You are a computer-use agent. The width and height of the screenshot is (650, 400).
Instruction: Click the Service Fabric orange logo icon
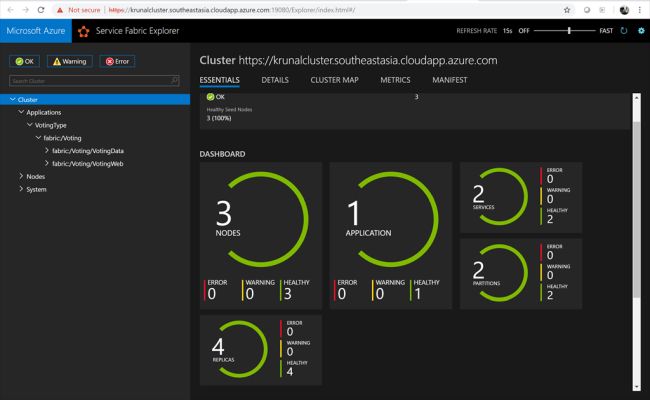(x=83, y=32)
